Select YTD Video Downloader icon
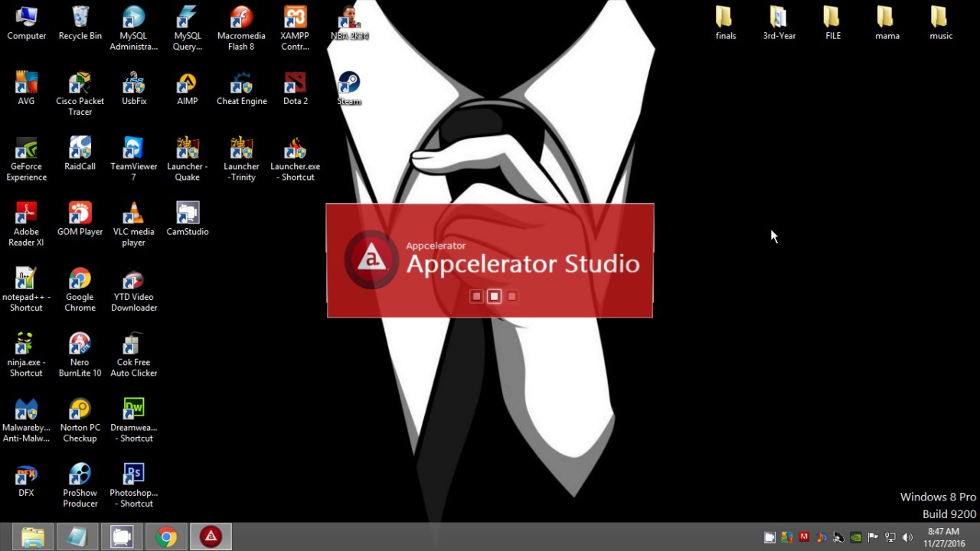Screen dimensions: 980x551 [x=134, y=290]
